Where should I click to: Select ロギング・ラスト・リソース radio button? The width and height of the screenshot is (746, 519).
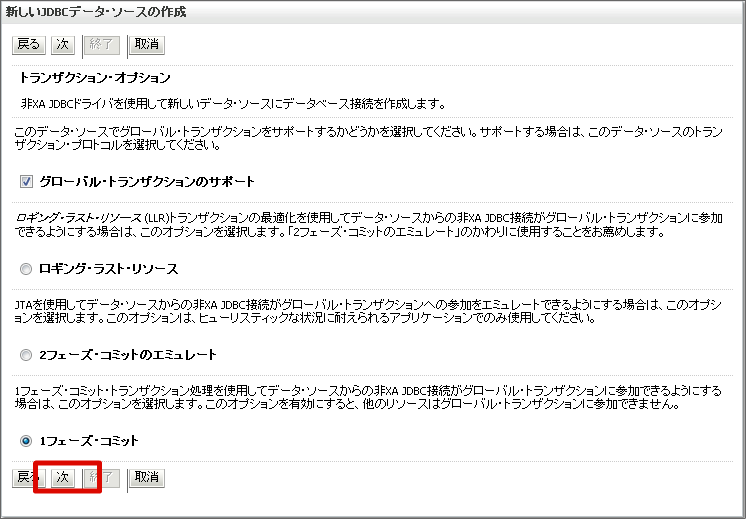26,269
